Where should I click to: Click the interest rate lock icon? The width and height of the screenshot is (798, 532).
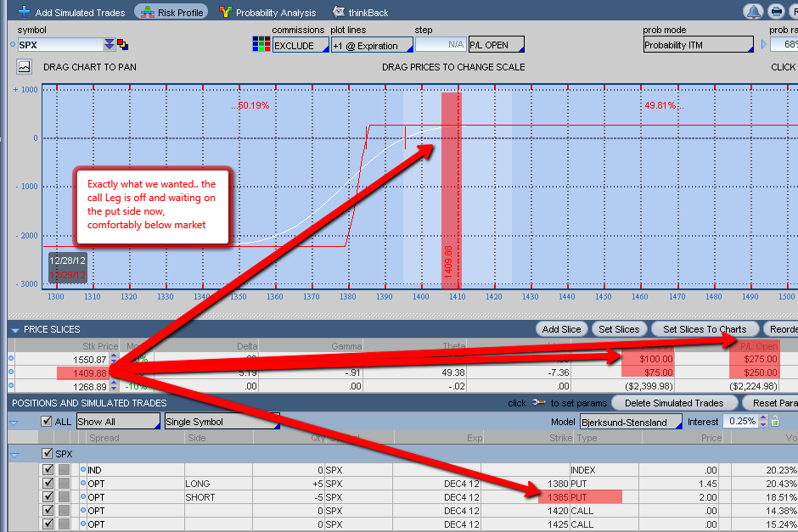[x=774, y=421]
